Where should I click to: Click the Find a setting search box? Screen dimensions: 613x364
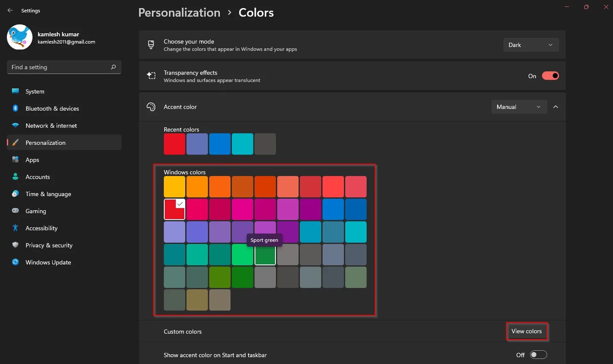tap(59, 67)
